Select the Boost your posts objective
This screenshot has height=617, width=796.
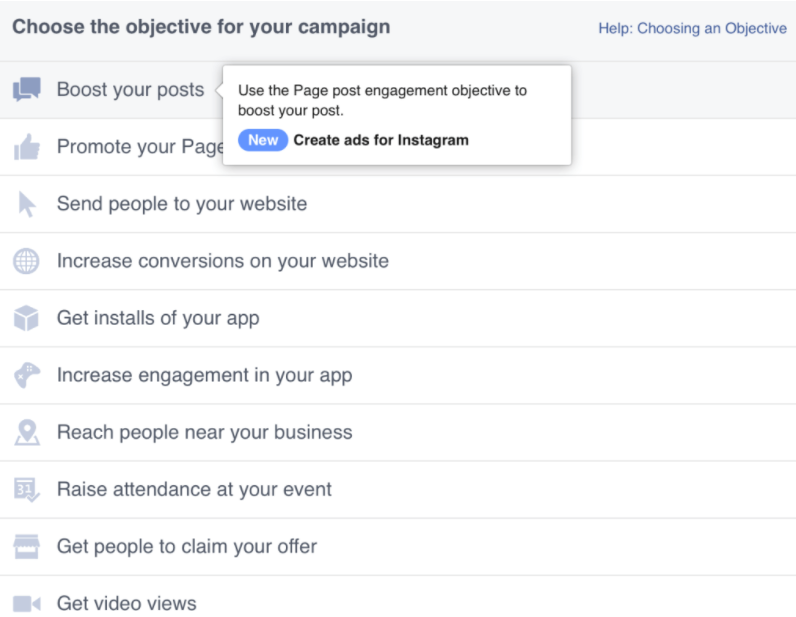[130, 90]
